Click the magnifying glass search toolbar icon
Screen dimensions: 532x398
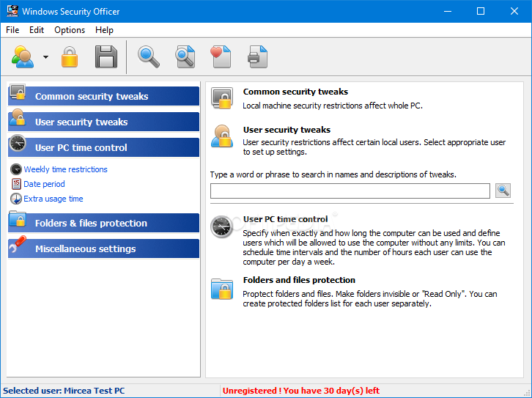coord(148,57)
